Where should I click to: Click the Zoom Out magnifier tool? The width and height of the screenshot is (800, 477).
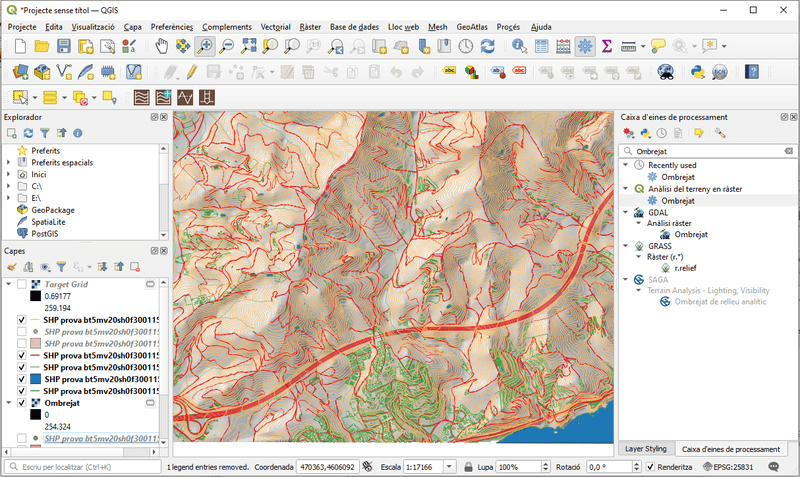227,46
